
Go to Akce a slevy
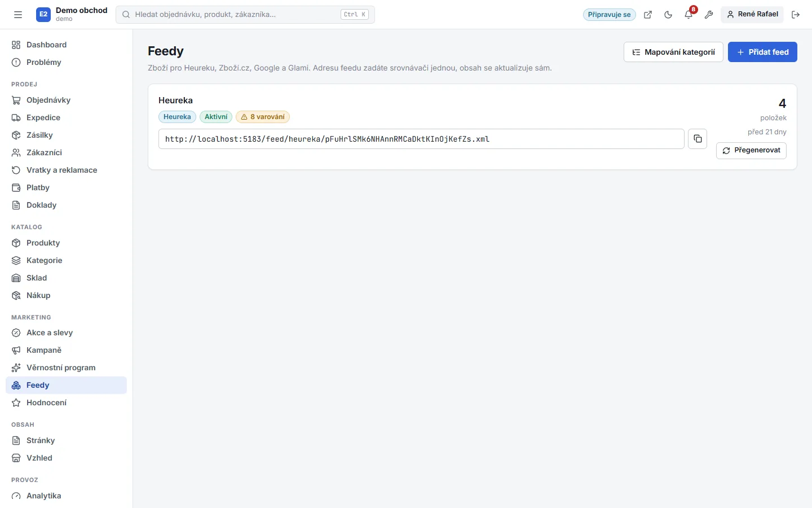click(66, 332)
